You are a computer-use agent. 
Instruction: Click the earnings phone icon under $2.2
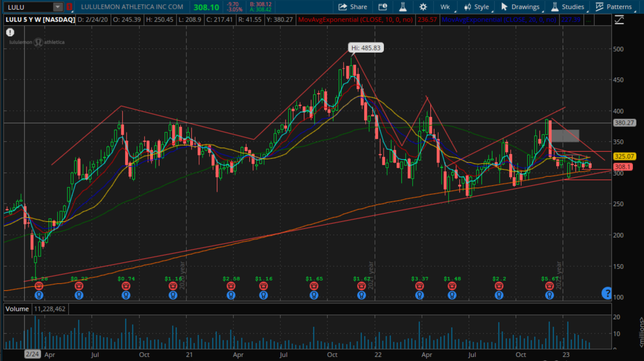point(499,286)
